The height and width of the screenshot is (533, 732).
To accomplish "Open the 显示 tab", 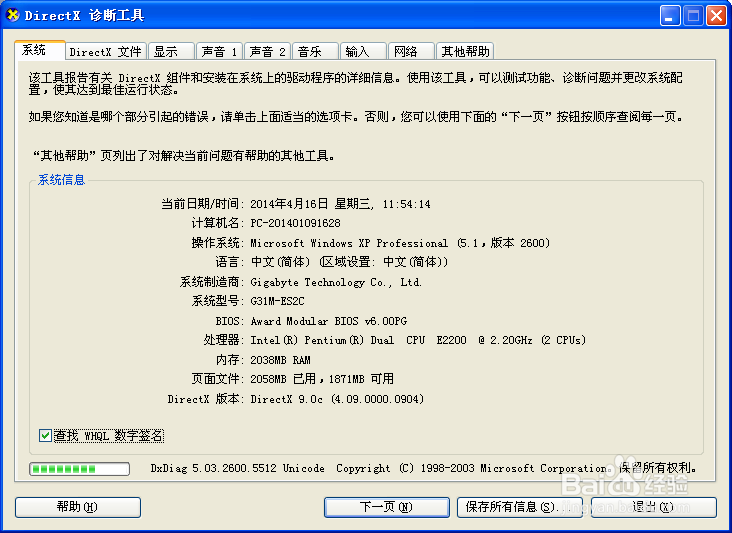I will (x=171, y=51).
